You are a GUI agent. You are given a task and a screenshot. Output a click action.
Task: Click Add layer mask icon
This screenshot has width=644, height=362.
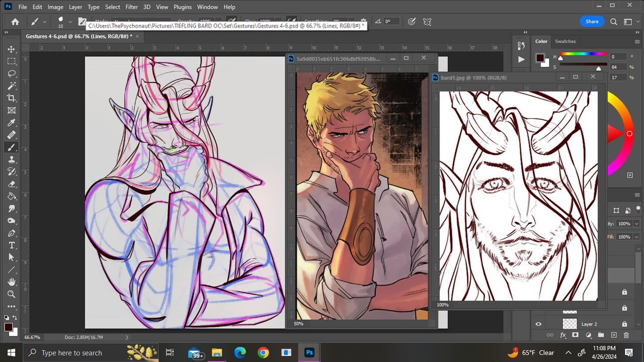tap(575, 335)
